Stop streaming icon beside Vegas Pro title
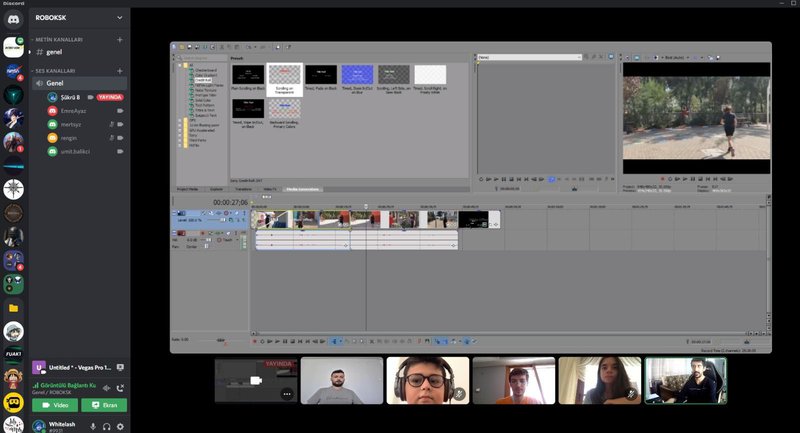This screenshot has height=433, width=800. (x=120, y=367)
